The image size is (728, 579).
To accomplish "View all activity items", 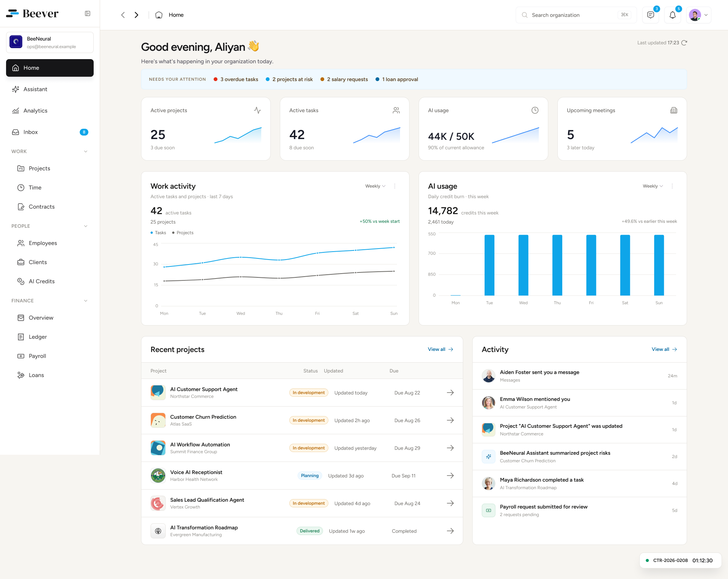I will pos(664,349).
